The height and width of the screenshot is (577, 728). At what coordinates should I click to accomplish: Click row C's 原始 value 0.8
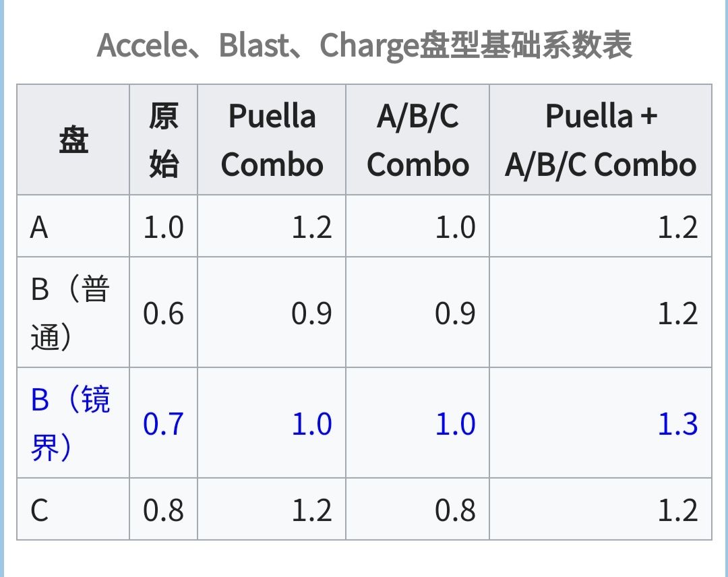click(x=163, y=510)
